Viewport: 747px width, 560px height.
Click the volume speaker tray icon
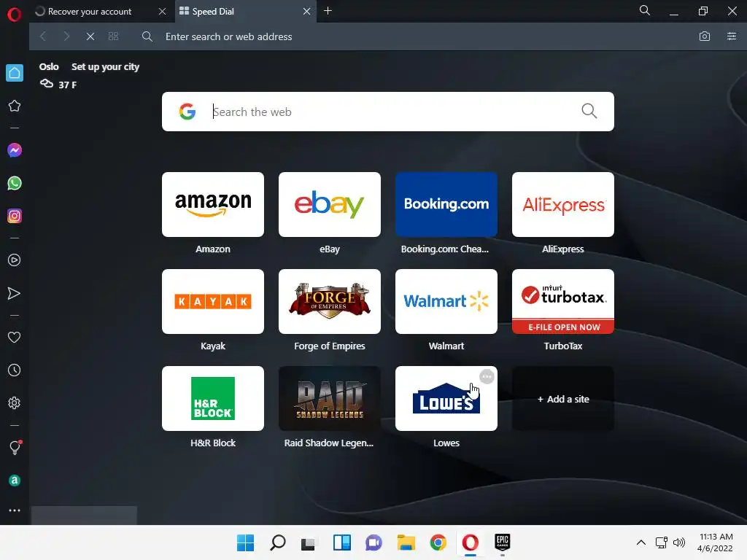coord(679,542)
